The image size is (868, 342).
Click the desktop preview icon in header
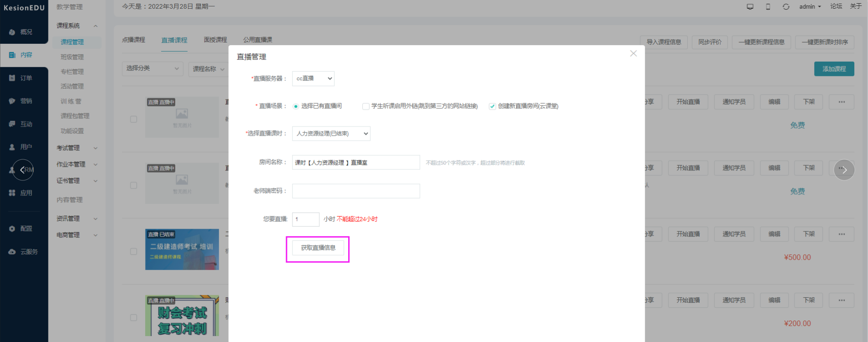pos(750,7)
